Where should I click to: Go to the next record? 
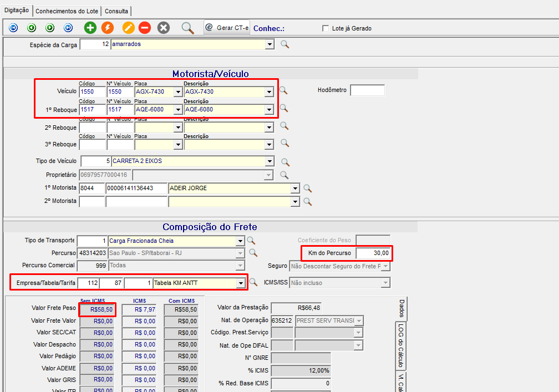(50, 28)
